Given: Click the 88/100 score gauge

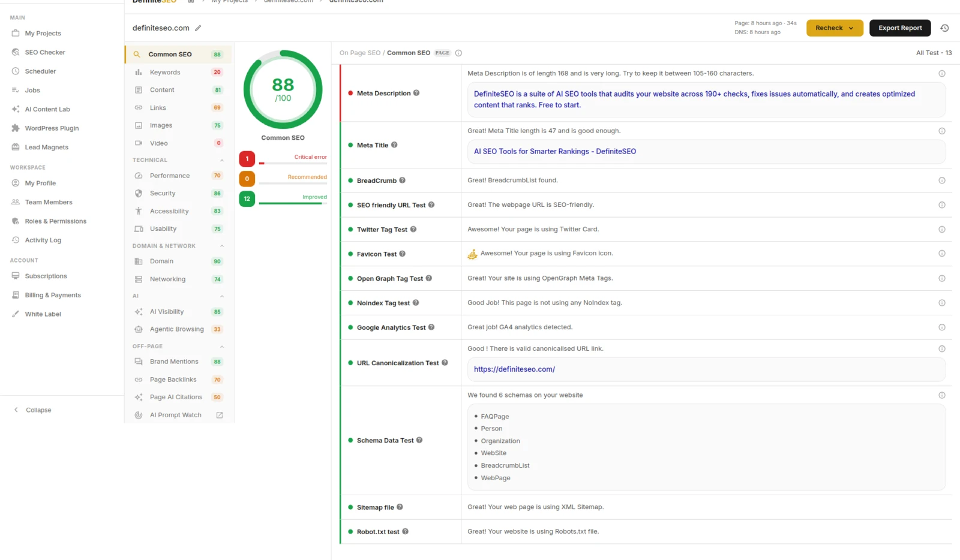Looking at the screenshot, I should pos(283,89).
